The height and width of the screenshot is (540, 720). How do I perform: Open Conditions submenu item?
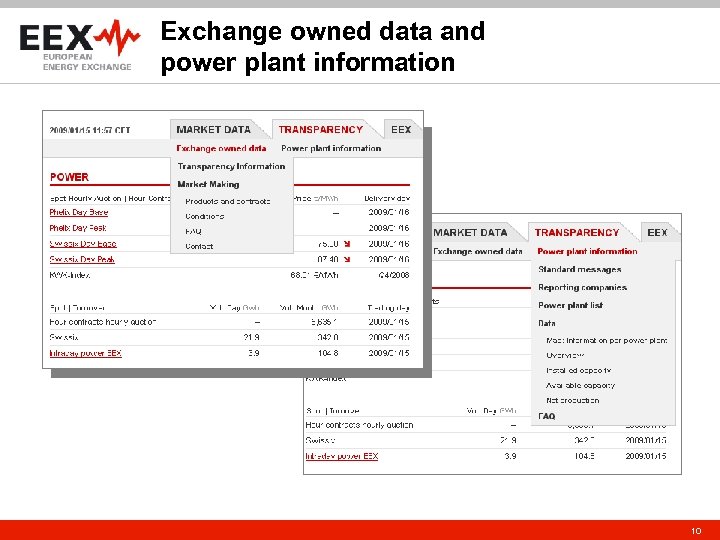click(x=205, y=216)
